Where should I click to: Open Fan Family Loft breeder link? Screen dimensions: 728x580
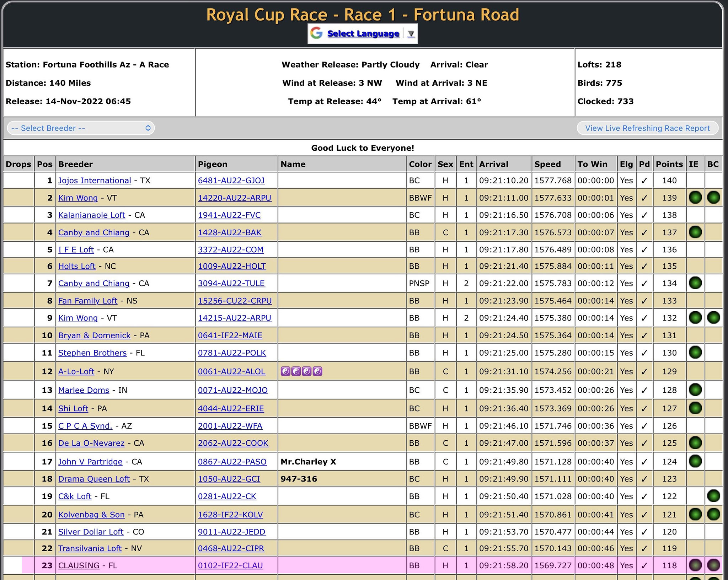click(x=88, y=301)
